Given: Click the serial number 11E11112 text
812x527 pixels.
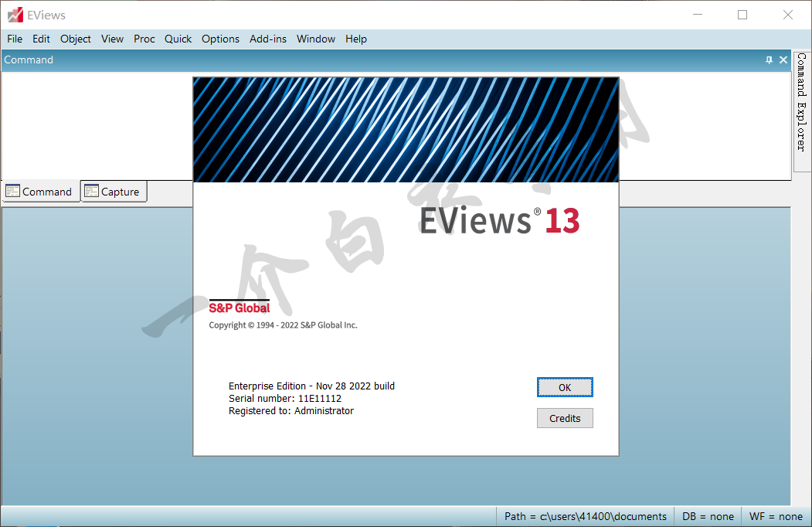Looking at the screenshot, I should (285, 399).
